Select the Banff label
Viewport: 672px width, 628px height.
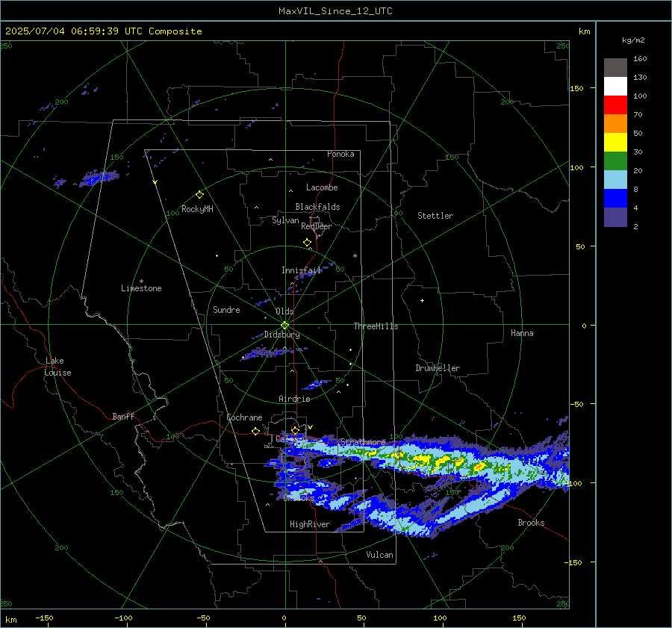123,417
